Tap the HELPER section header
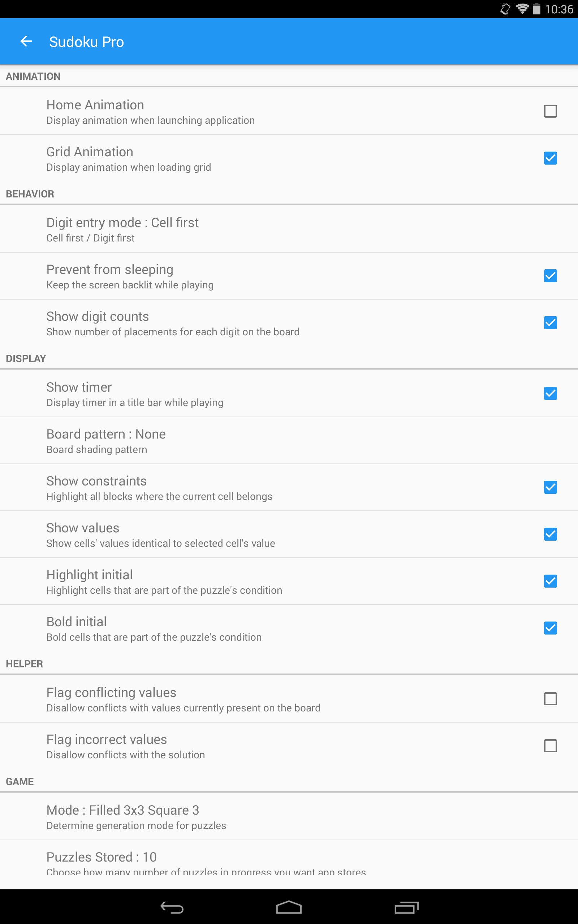 25,664
